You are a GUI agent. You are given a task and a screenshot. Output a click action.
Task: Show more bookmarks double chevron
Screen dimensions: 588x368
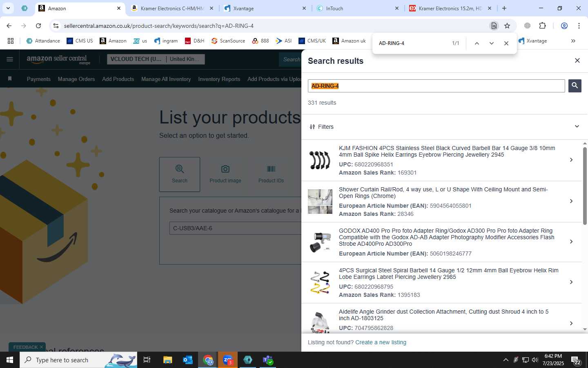point(573,41)
